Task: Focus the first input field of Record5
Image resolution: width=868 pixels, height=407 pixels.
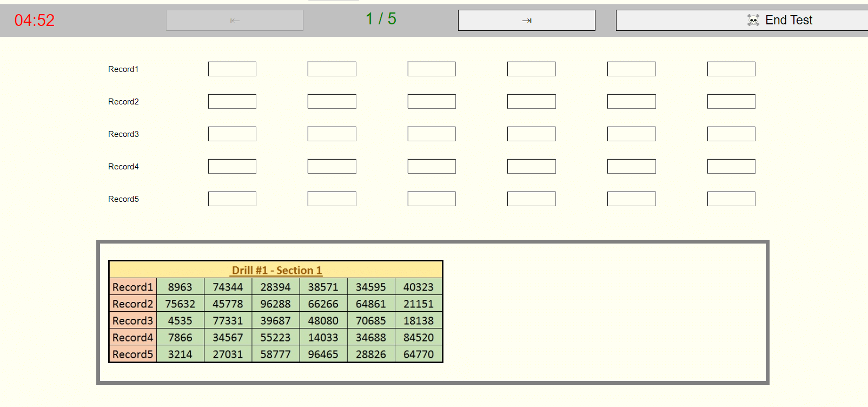Action: click(232, 199)
